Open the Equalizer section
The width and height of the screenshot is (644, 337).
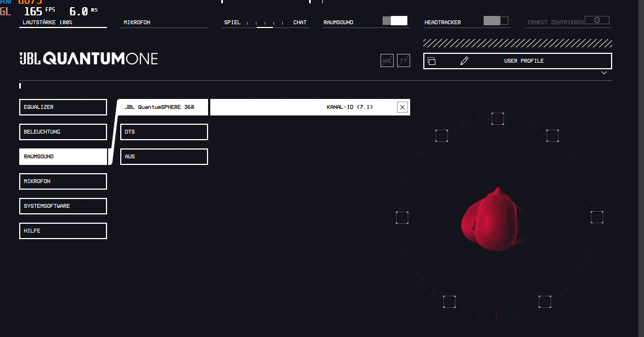pos(63,107)
